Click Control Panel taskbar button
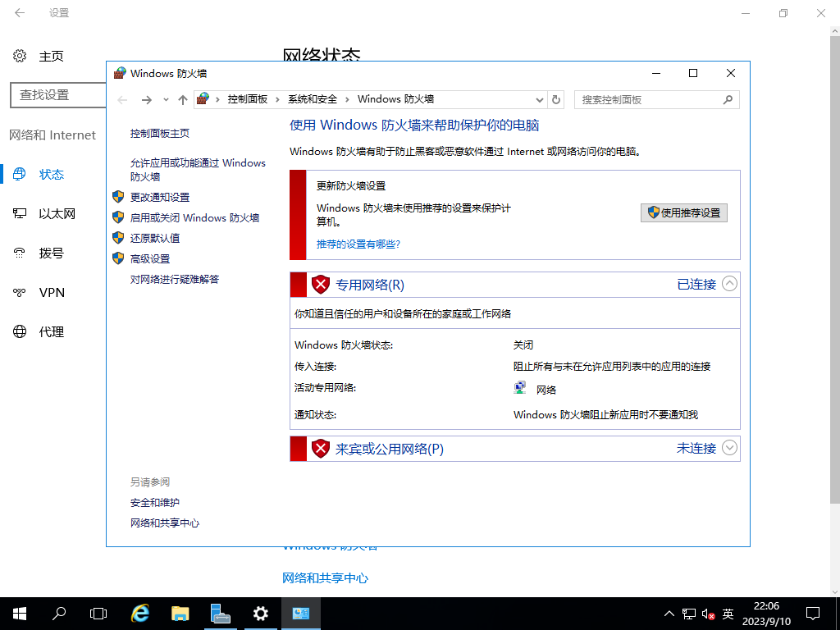This screenshot has height=630, width=840. point(300,614)
